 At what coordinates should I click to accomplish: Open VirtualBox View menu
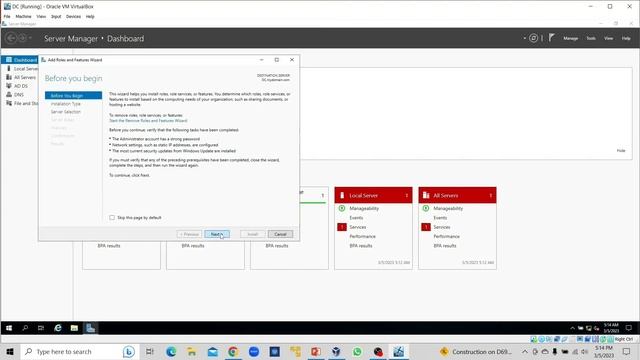tap(41, 17)
